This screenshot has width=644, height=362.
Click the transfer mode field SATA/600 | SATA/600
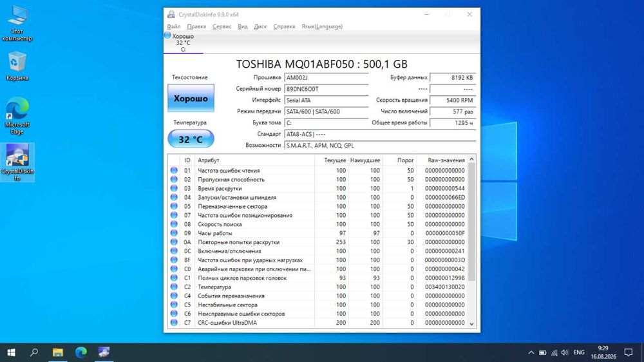[x=327, y=111]
